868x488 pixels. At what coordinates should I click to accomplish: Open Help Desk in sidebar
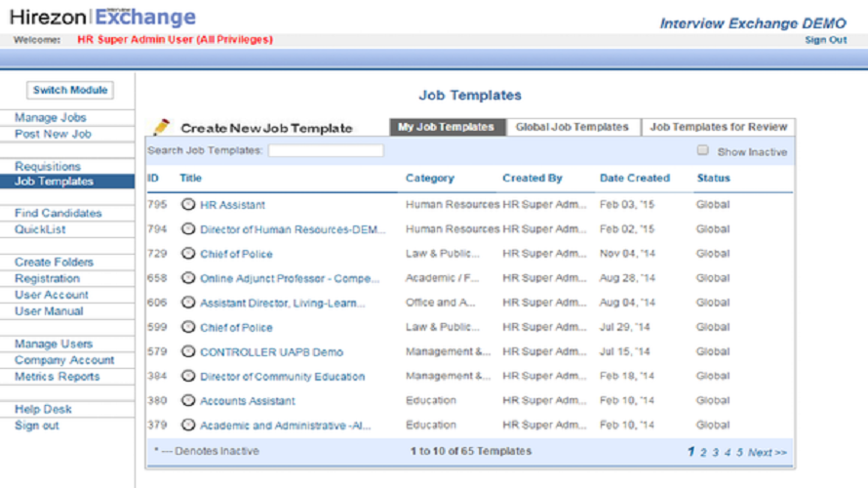tap(43, 409)
